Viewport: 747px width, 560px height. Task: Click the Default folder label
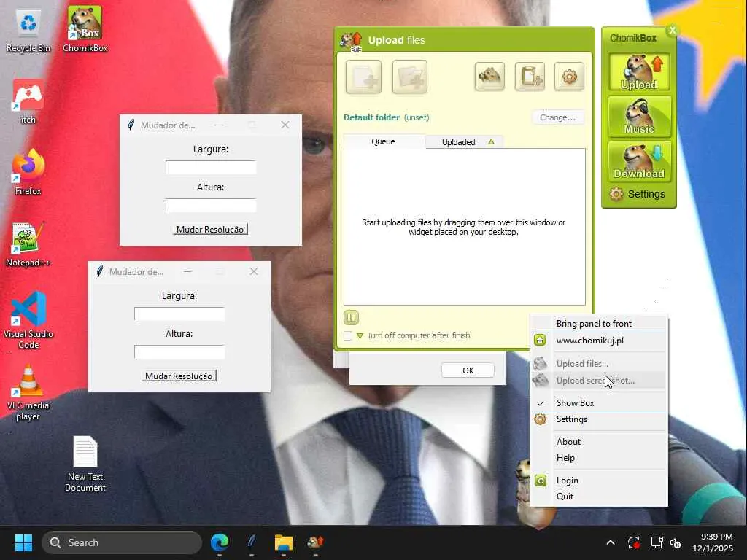pos(371,117)
